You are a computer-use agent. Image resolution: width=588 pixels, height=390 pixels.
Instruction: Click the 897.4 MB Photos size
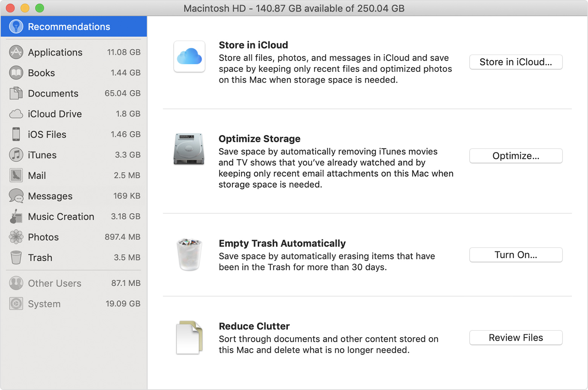[122, 237]
